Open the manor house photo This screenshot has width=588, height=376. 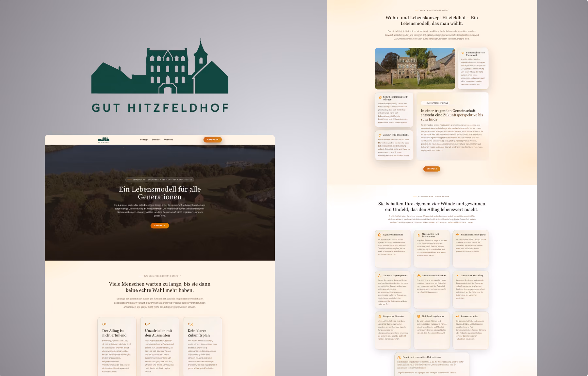(415, 69)
